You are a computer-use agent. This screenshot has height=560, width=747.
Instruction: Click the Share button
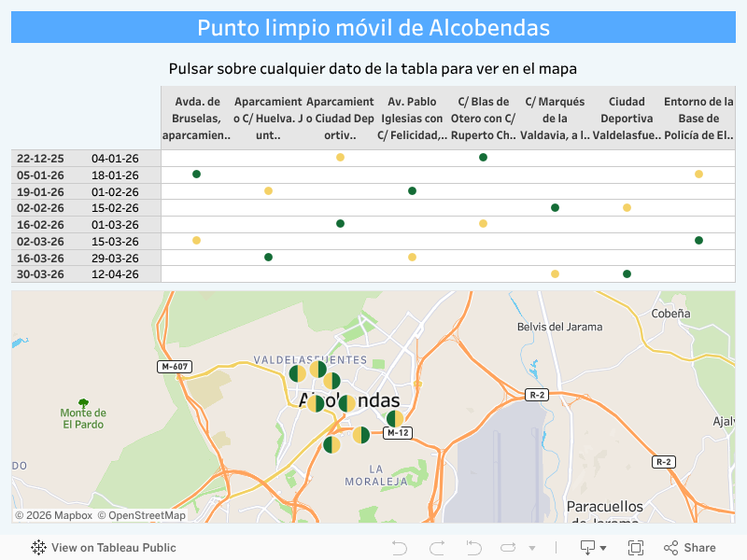[x=689, y=548]
